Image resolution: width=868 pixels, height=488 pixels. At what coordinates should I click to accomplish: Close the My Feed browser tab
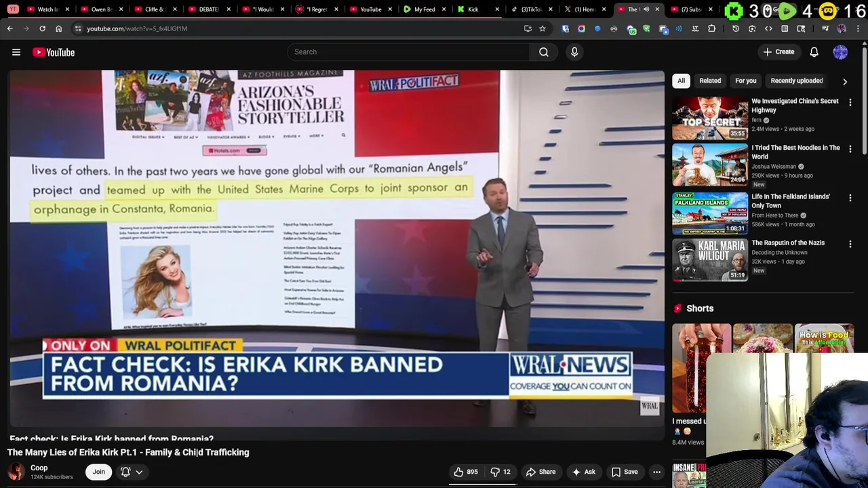click(444, 9)
